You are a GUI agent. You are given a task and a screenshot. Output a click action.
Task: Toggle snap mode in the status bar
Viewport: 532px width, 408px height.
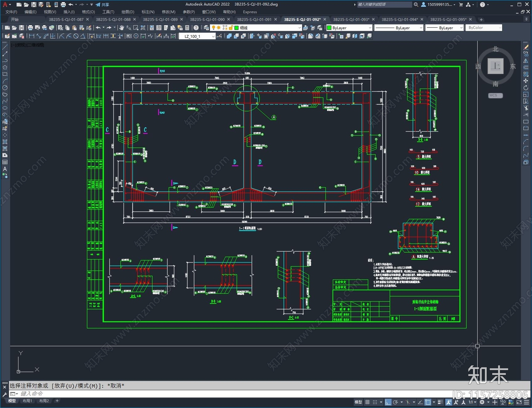click(375, 402)
